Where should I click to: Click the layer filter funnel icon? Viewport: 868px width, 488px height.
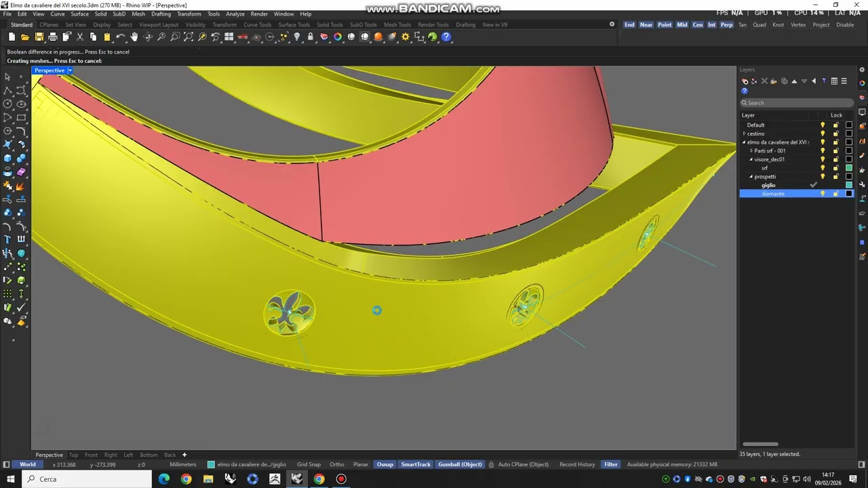coord(824,81)
